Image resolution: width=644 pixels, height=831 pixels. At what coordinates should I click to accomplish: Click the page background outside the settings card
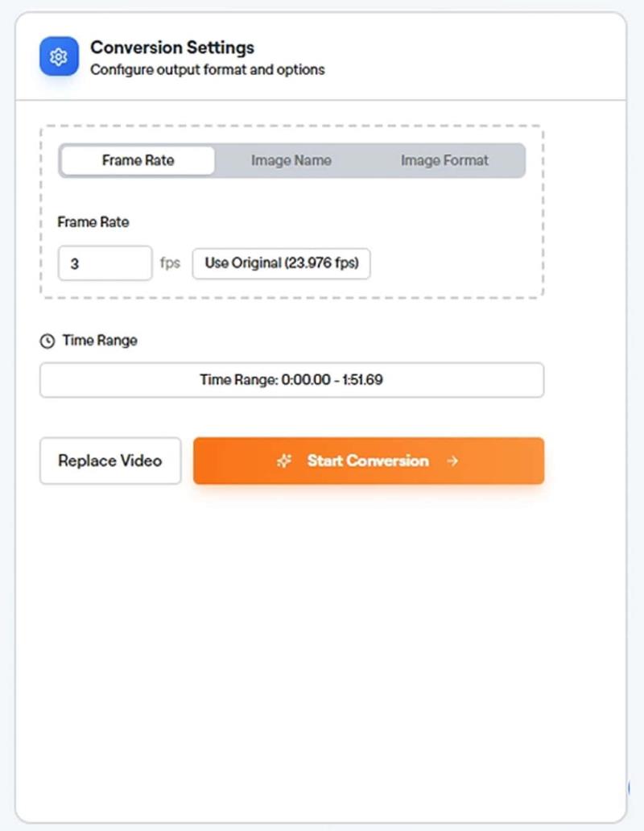[636, 403]
